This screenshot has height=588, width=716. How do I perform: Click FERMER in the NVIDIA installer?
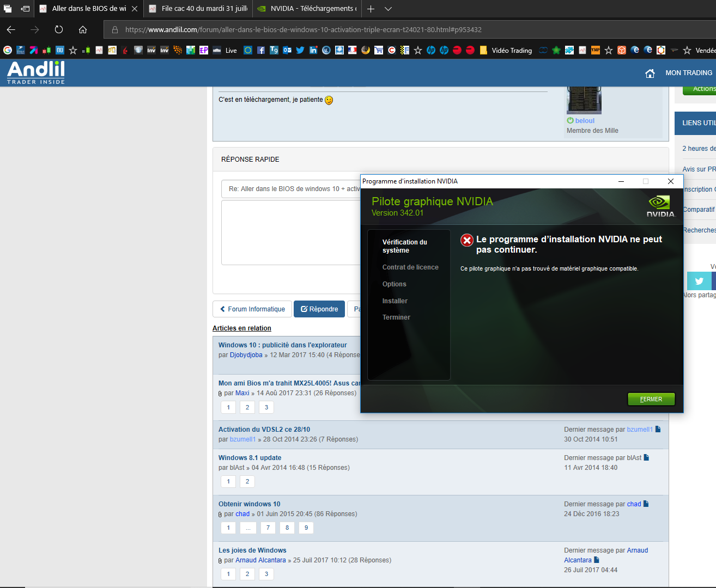pos(651,399)
